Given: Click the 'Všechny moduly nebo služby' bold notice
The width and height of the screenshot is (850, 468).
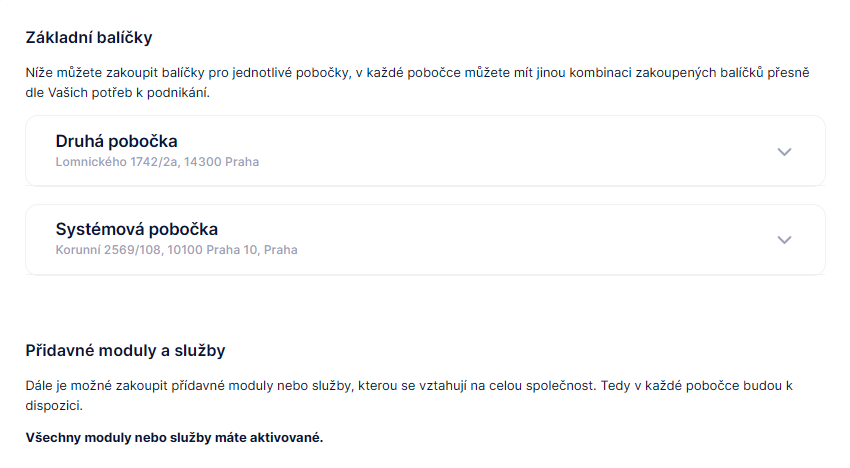Looking at the screenshot, I should click(174, 438).
